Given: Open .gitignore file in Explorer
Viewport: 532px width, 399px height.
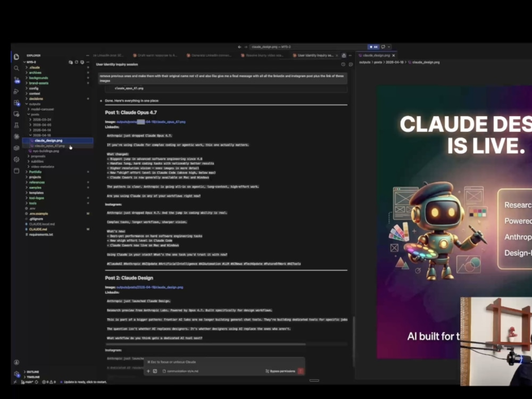Looking at the screenshot, I should pyautogui.click(x=57, y=219).
